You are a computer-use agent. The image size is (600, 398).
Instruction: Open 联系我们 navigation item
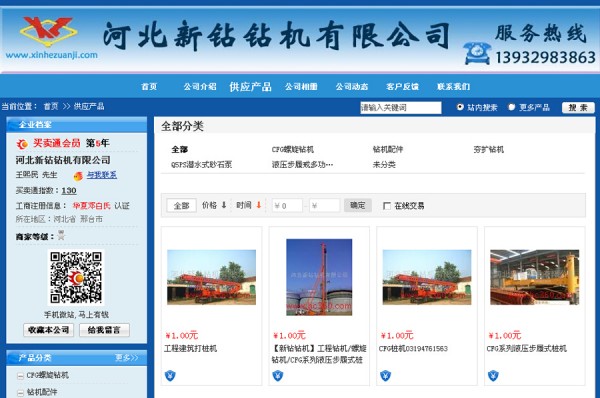(453, 86)
